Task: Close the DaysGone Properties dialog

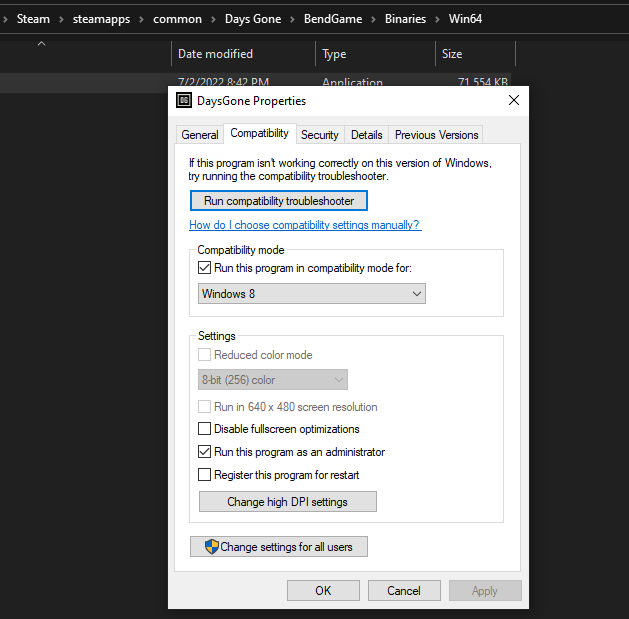Action: (514, 100)
